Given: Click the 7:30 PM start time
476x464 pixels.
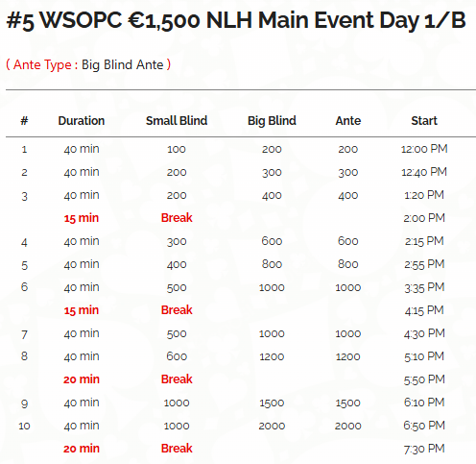Looking at the screenshot, I should pyautogui.click(x=424, y=449).
